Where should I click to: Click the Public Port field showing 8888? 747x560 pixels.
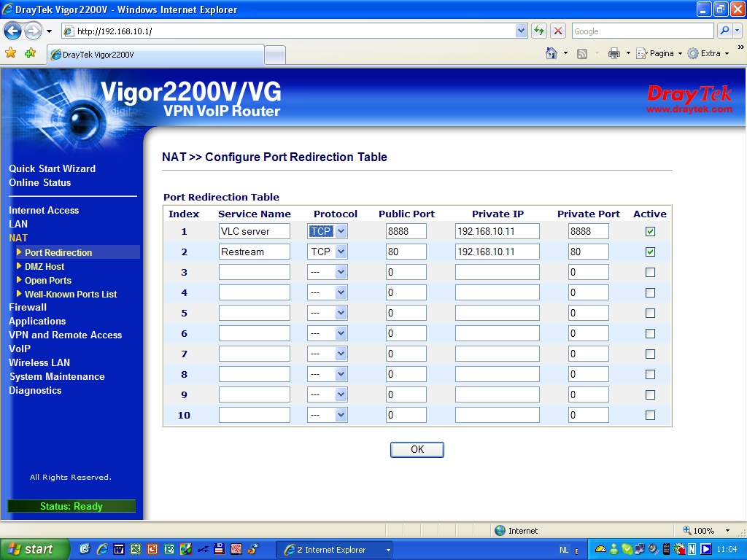tap(406, 231)
